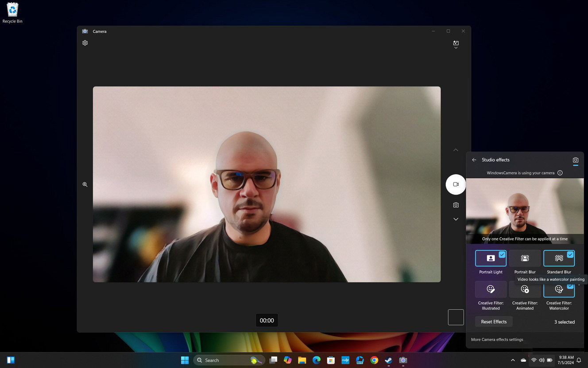Open the notification bell
The width and height of the screenshot is (588, 368).
click(x=579, y=360)
